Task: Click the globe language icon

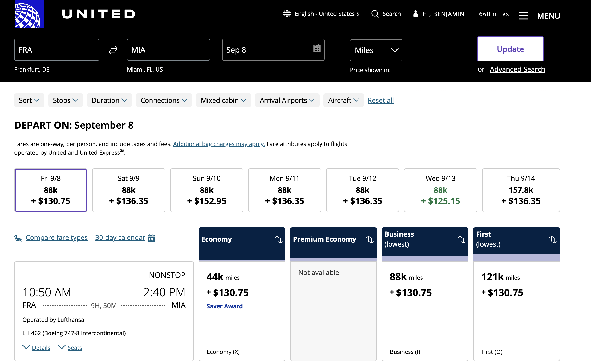Action: point(287,14)
